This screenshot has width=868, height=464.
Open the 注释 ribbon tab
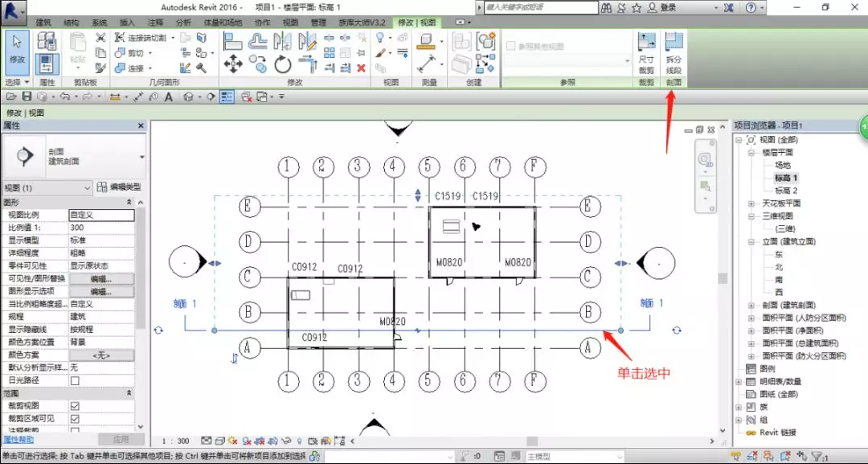[156, 23]
